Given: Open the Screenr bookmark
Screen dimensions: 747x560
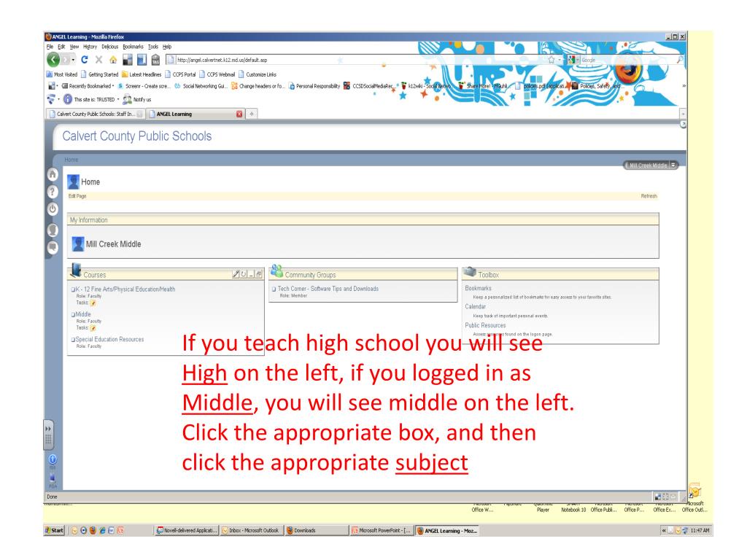Looking at the screenshot, I should point(144,86).
